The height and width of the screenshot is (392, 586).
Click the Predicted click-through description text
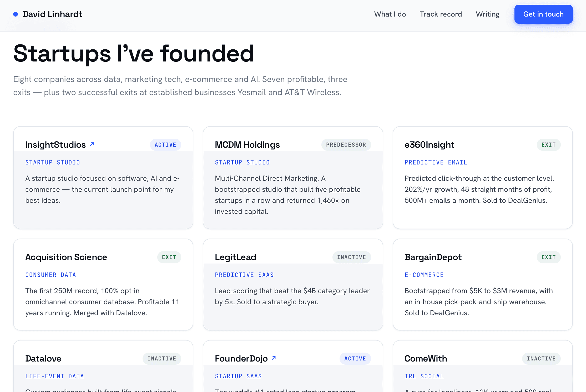(479, 189)
